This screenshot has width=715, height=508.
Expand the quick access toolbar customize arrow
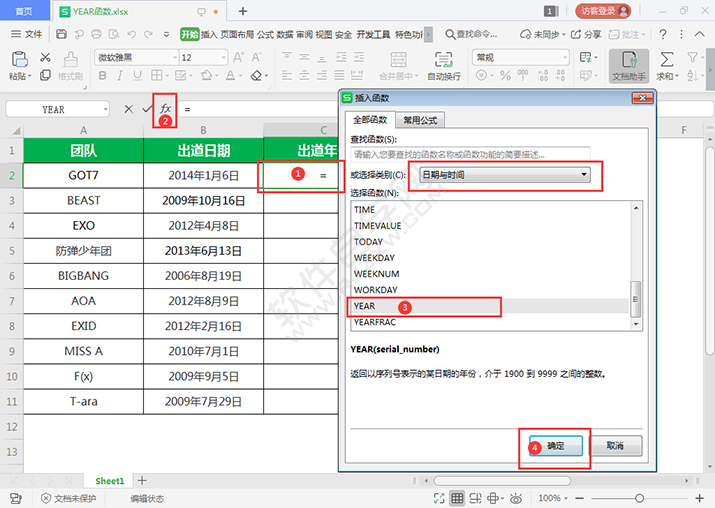[x=166, y=34]
